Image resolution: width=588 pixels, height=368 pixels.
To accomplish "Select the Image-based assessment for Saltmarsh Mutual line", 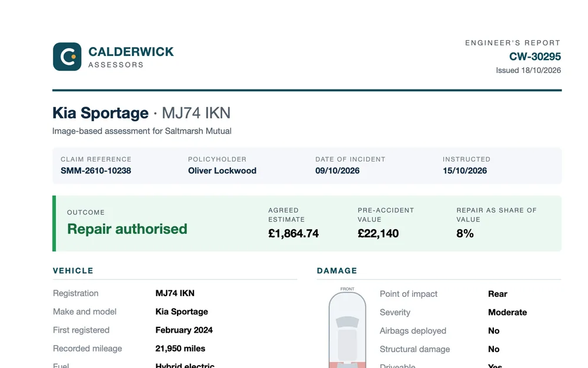I will (142, 131).
